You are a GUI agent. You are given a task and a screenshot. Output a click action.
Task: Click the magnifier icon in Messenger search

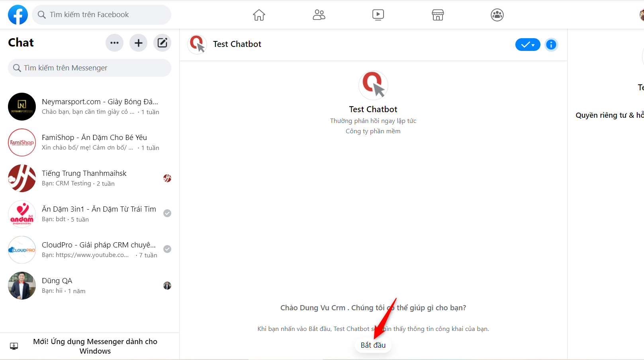[x=17, y=68]
